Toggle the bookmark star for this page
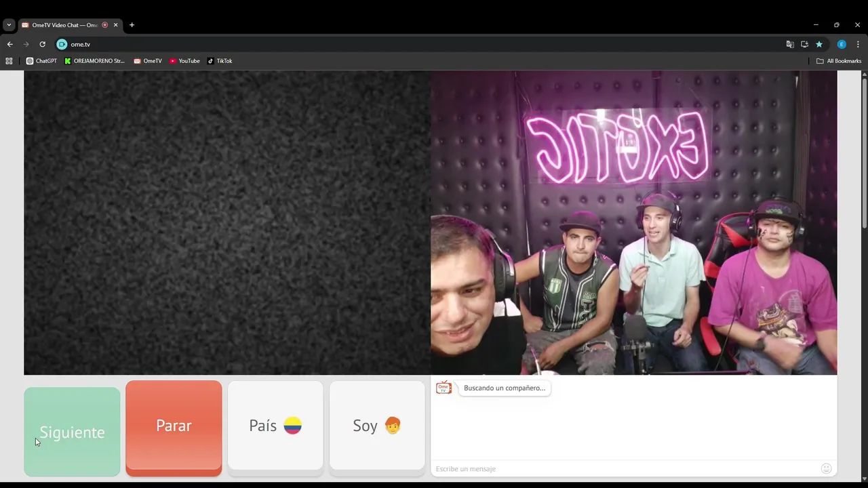This screenshot has width=868, height=488. 819,44
